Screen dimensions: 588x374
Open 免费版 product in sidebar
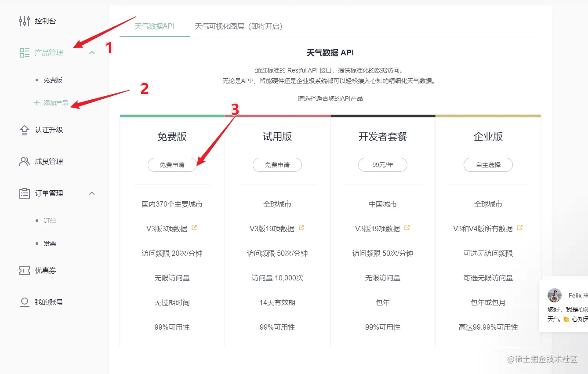(53, 80)
